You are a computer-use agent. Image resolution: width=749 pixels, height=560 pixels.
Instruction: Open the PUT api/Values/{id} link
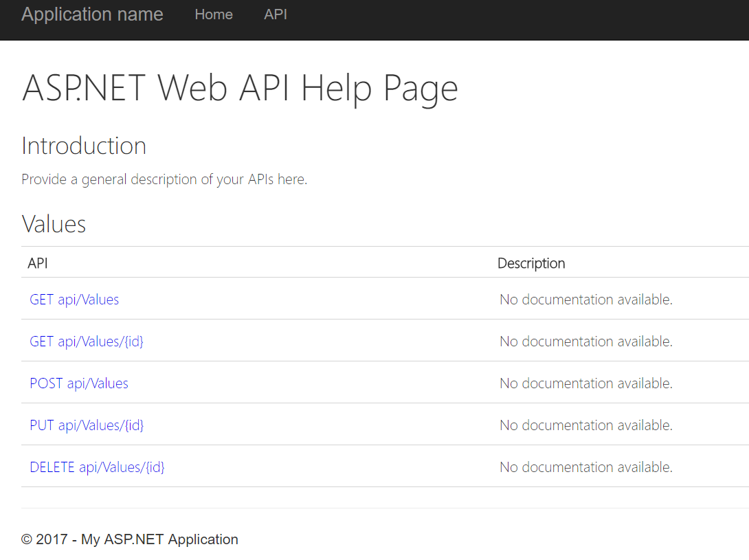tap(87, 425)
